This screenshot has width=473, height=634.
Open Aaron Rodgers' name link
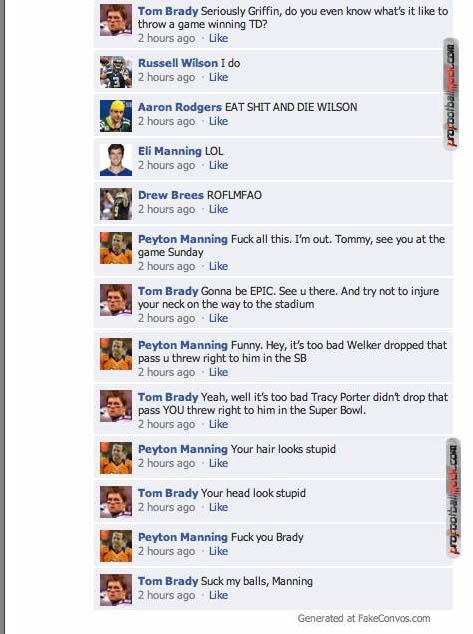point(180,107)
